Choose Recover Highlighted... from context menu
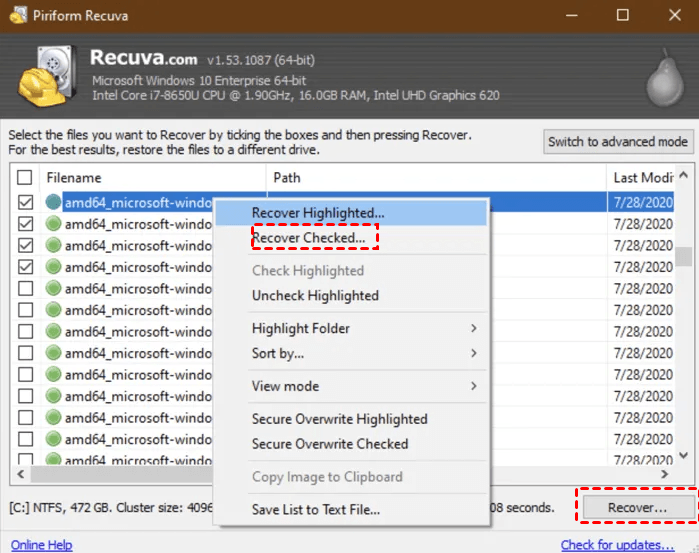 coord(351,213)
